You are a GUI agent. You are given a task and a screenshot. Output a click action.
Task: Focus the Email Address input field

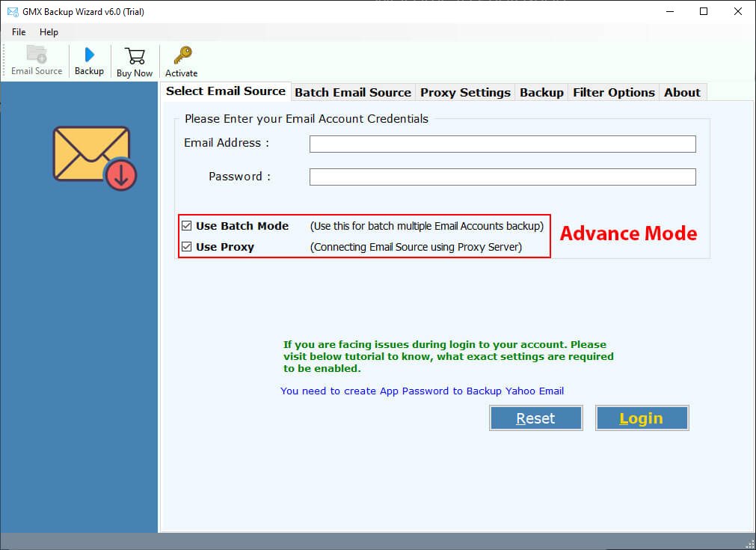503,144
